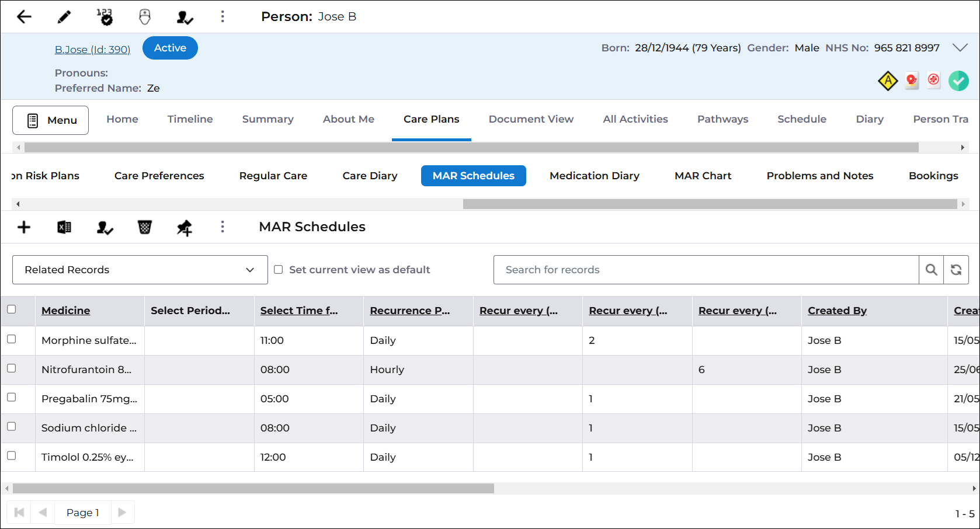Open the Menu button
This screenshot has width=980, height=529.
[50, 120]
